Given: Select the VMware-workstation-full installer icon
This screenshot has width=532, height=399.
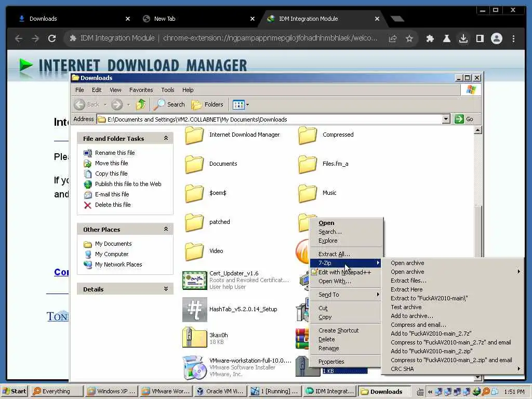Looking at the screenshot, I should point(194,367).
